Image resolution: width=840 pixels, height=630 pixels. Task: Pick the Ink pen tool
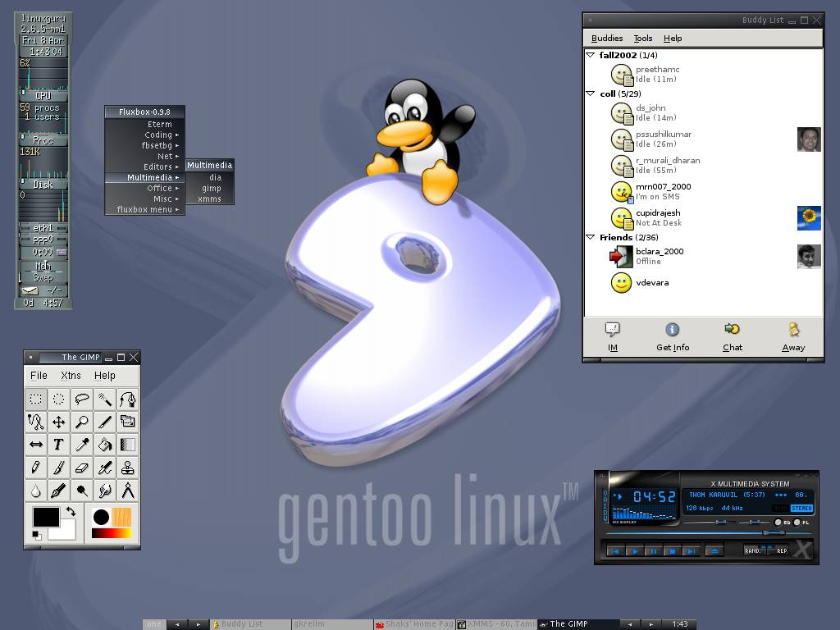pos(59,491)
